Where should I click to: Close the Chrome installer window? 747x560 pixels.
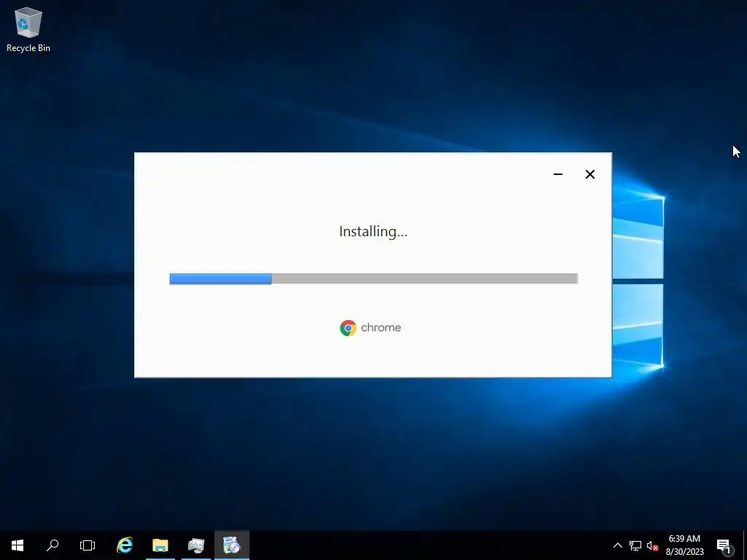pos(589,174)
